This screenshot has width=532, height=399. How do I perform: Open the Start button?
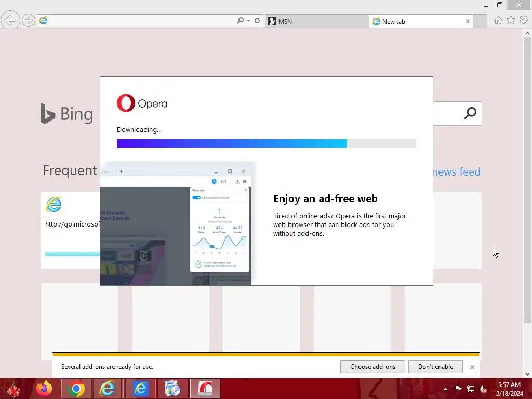[x=14, y=389]
